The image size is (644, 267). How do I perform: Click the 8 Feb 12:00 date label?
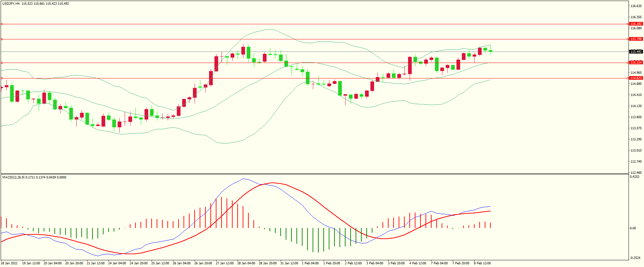point(482,263)
